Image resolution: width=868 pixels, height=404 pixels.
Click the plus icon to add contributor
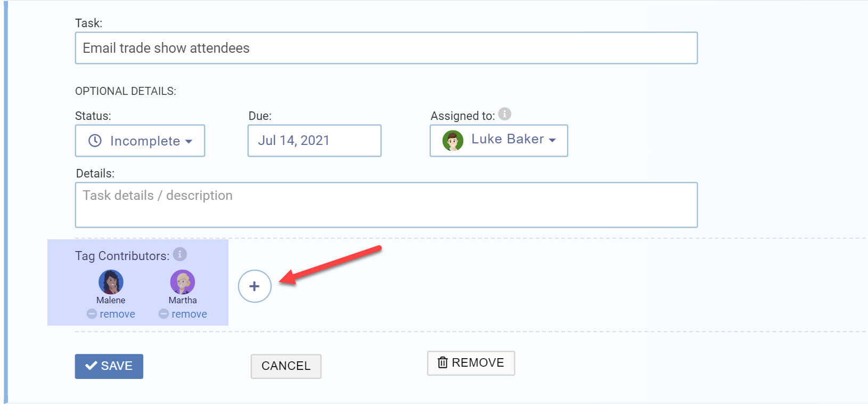(255, 286)
